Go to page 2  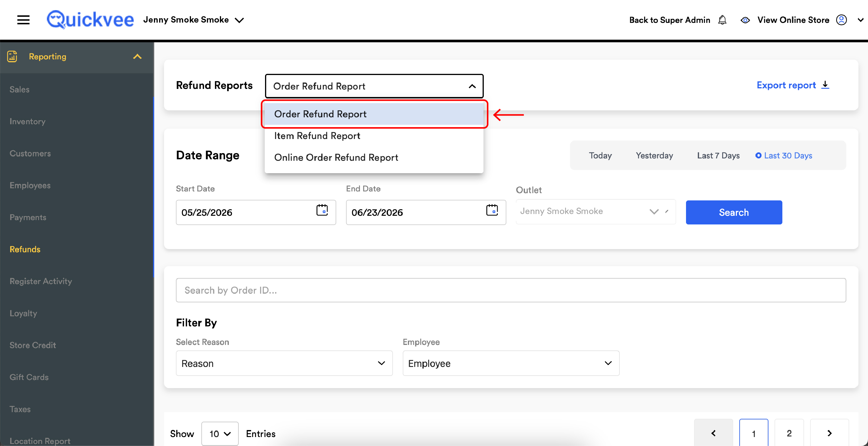789,433
